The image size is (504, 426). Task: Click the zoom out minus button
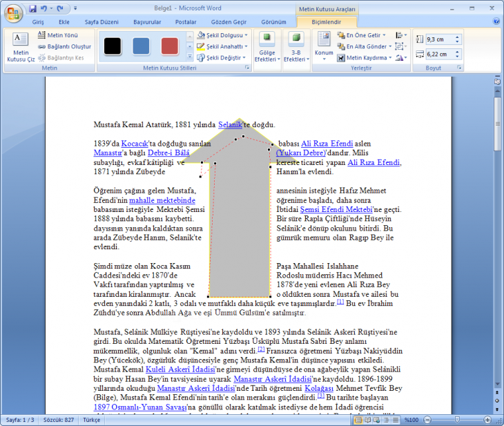[x=427, y=420]
